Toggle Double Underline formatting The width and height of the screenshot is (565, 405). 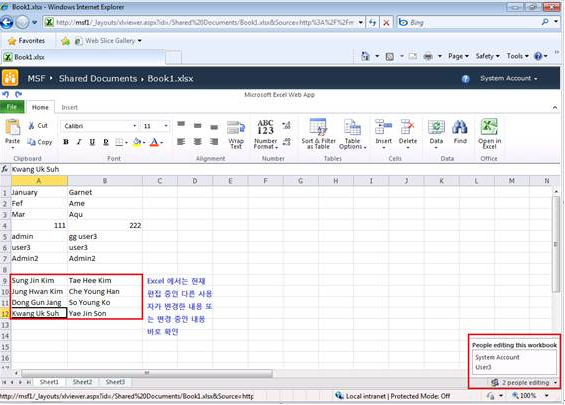point(106,142)
